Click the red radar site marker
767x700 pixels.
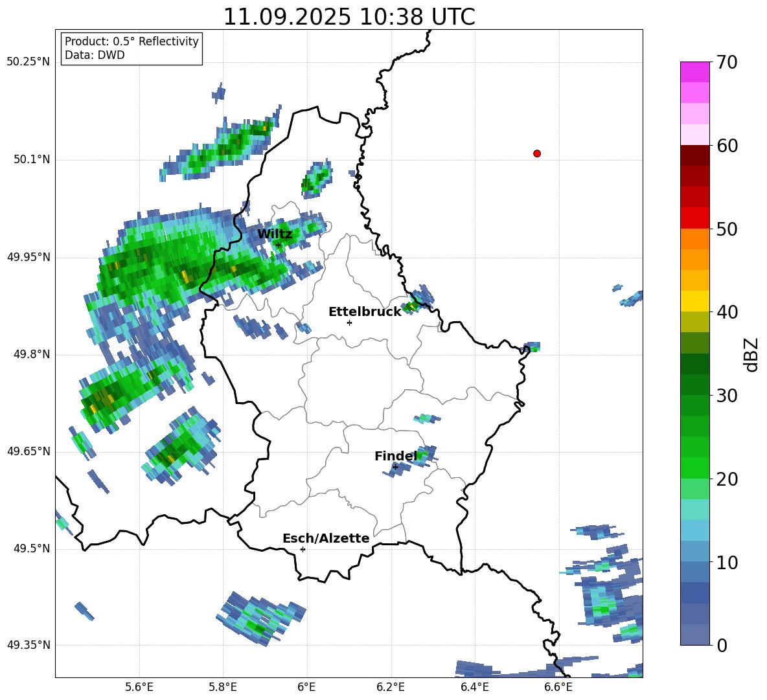(537, 153)
